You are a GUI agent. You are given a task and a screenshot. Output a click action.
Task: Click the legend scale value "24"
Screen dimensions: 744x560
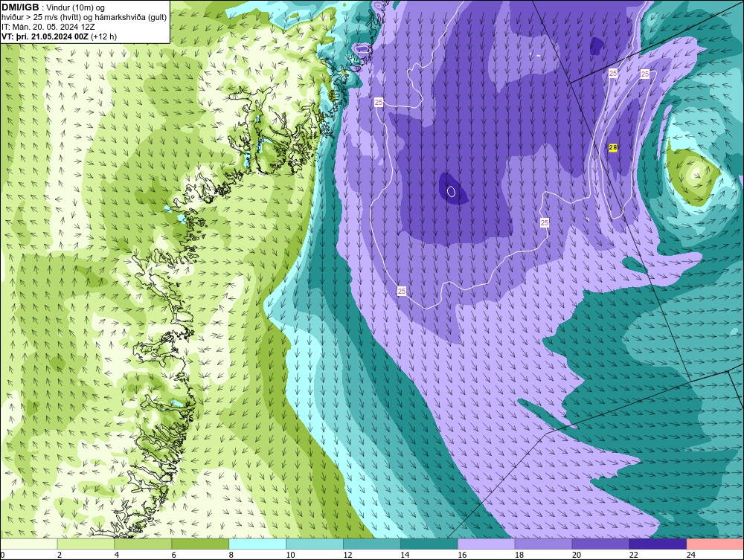pos(691,555)
